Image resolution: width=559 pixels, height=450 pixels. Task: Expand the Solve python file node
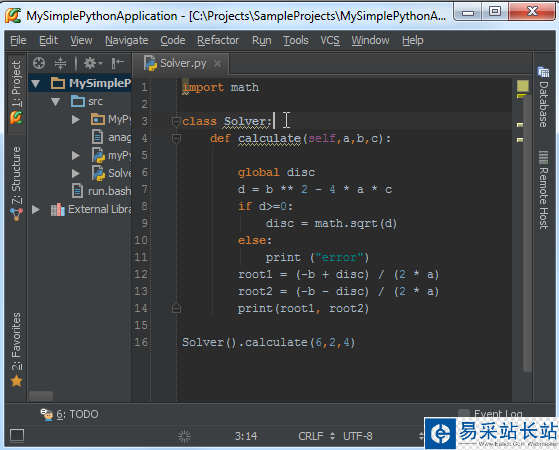pyautogui.click(x=76, y=173)
